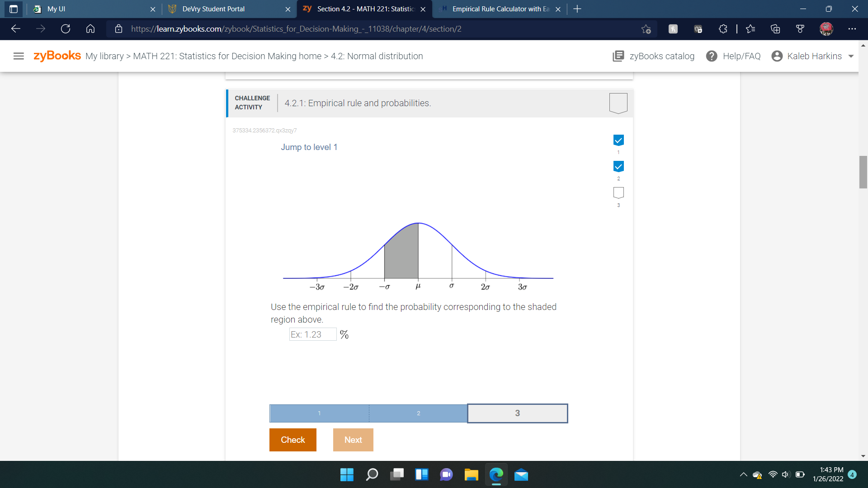This screenshot has width=868, height=488.
Task: Open Help/FAQ question mark icon
Action: pyautogui.click(x=712, y=56)
